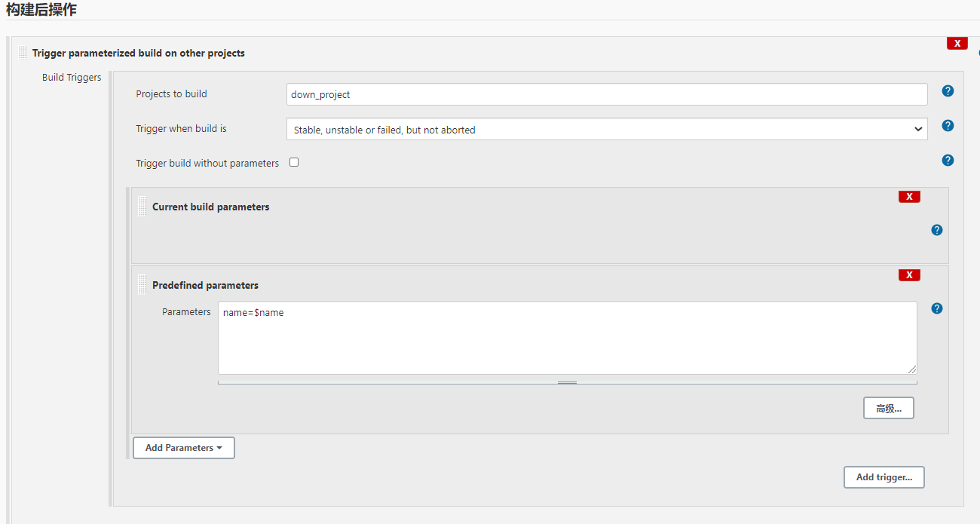The width and height of the screenshot is (980, 524).
Task: Click drag handle of Predefined parameters block
Action: [x=142, y=284]
